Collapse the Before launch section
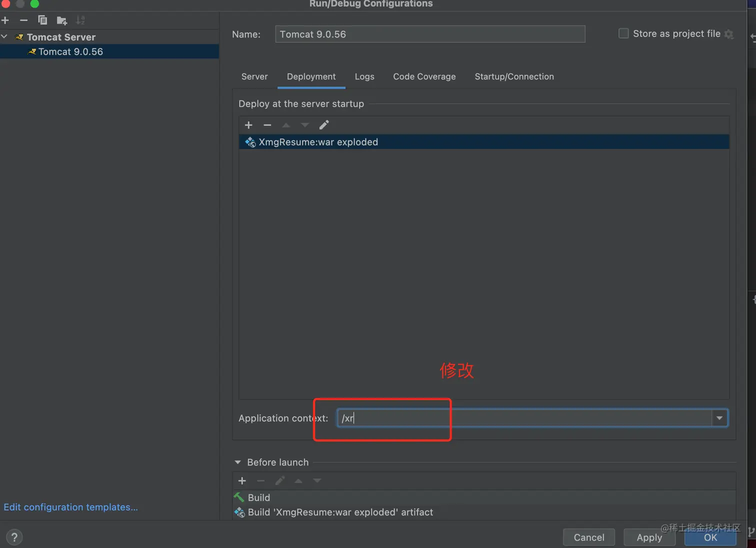 coord(237,462)
